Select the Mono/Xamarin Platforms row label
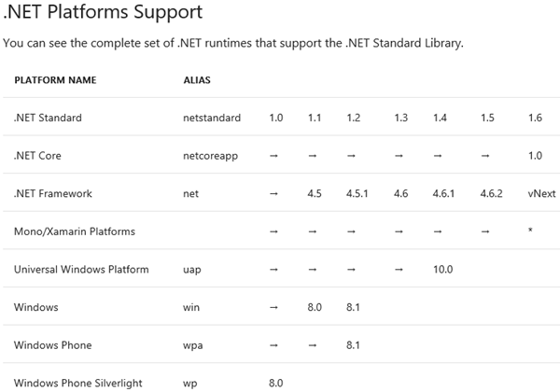 [74, 231]
